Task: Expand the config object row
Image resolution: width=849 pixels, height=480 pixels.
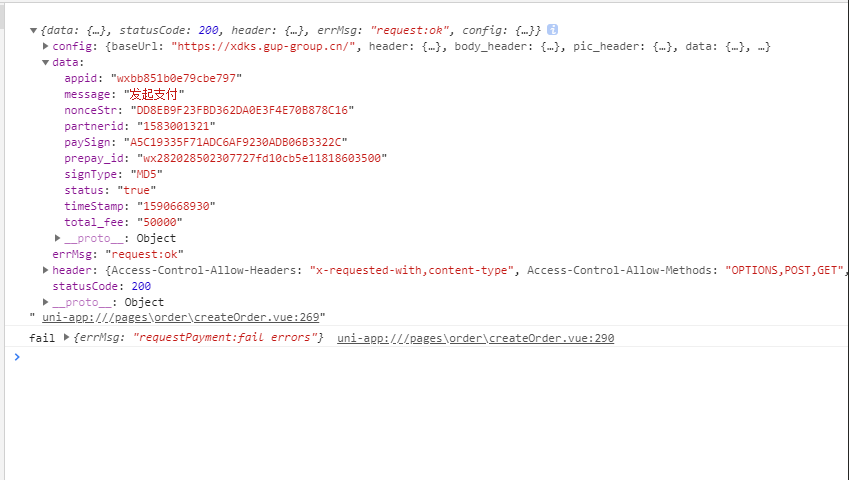Action: [45, 47]
